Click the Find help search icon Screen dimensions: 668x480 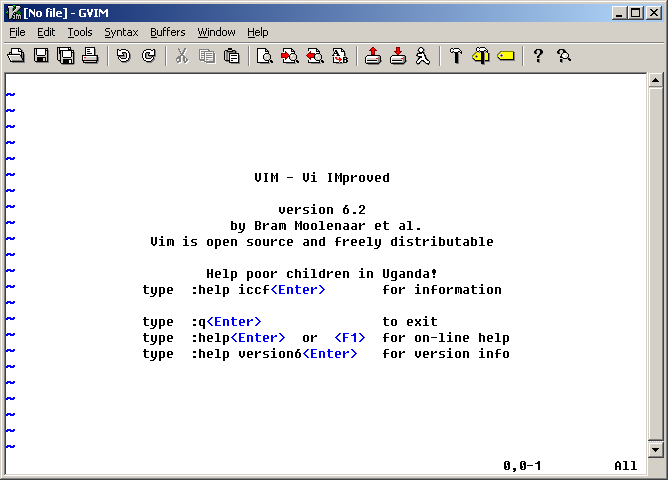pyautogui.click(x=564, y=56)
